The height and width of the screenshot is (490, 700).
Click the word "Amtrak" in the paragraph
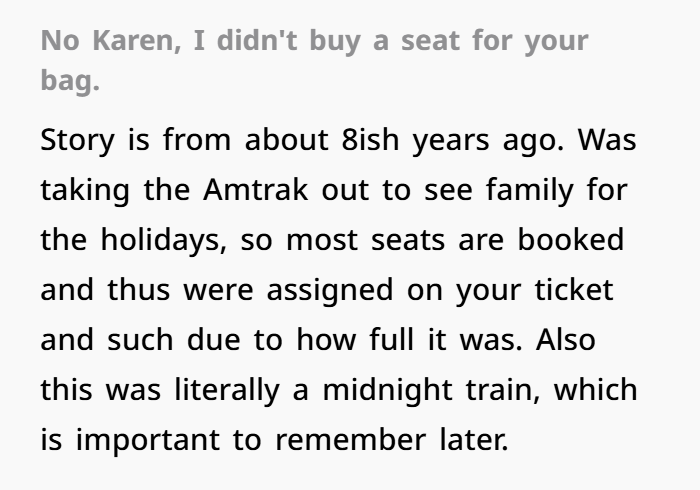coord(255,190)
